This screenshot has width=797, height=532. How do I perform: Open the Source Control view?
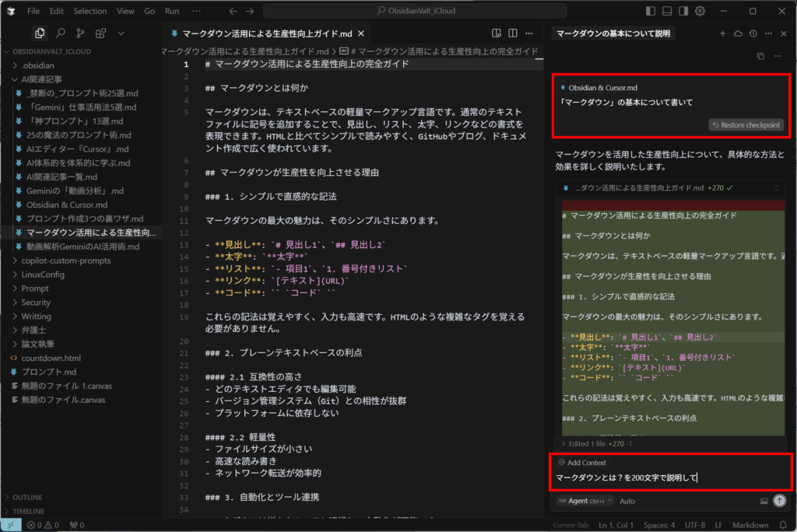point(80,33)
